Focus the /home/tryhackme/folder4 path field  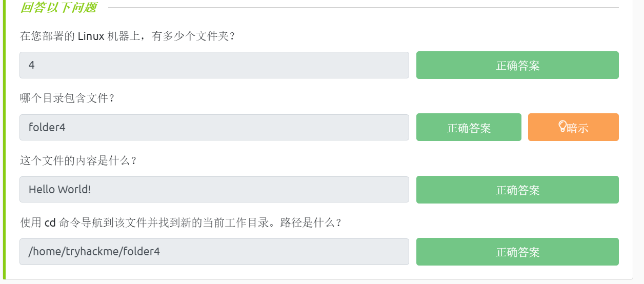pyautogui.click(x=214, y=252)
